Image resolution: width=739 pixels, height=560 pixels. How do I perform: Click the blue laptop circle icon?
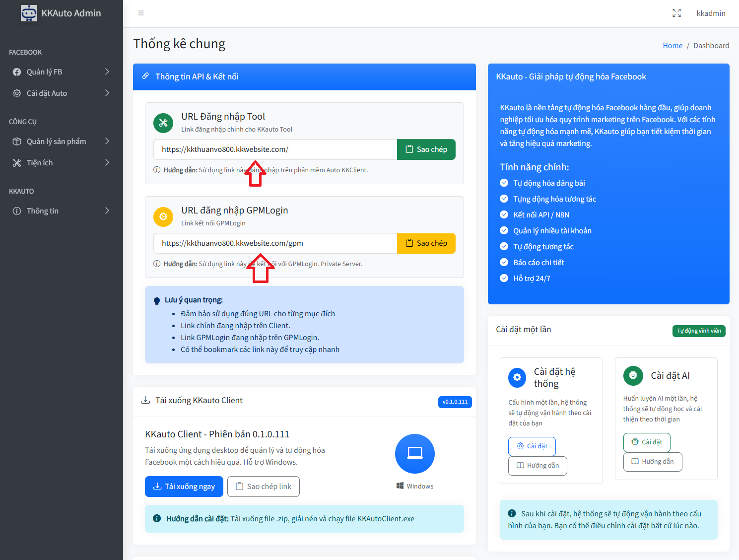coord(415,454)
